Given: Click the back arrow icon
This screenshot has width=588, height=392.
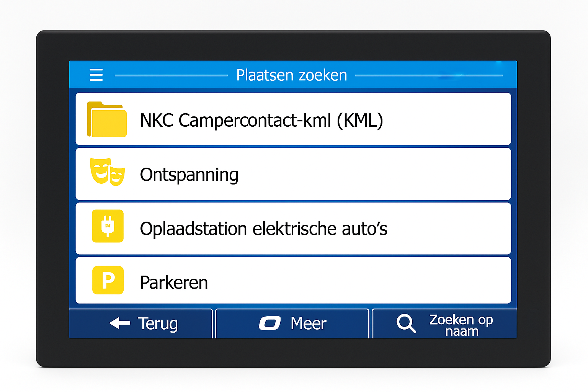Looking at the screenshot, I should 120,323.
